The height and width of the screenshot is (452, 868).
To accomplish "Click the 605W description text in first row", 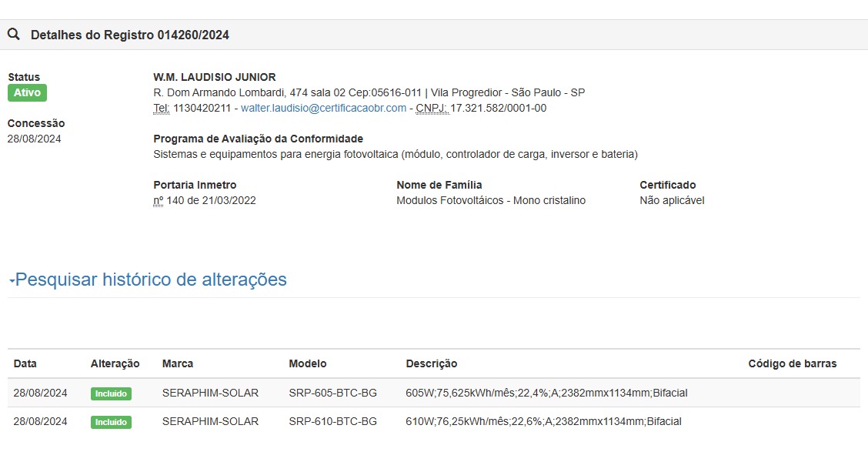I will 546,393.
